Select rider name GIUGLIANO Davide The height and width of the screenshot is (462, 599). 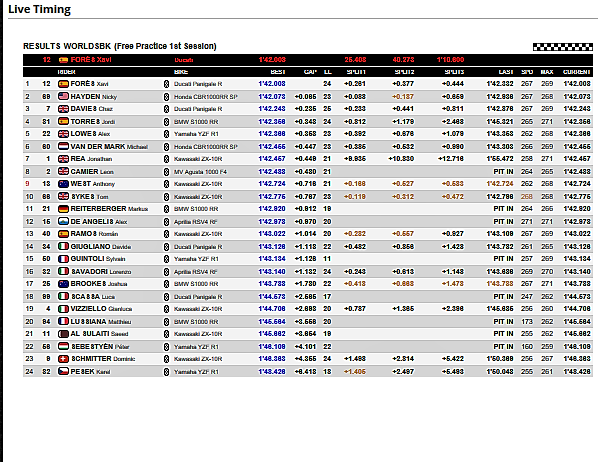pyautogui.click(x=101, y=246)
